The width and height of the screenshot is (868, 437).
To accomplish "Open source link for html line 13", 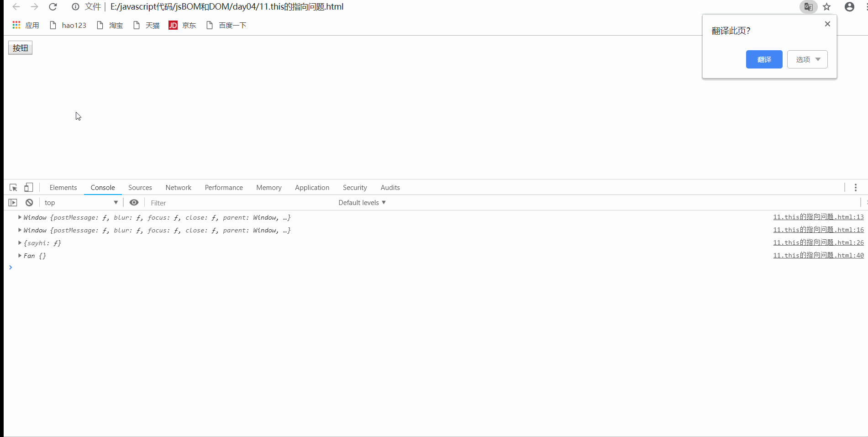I will 818,217.
